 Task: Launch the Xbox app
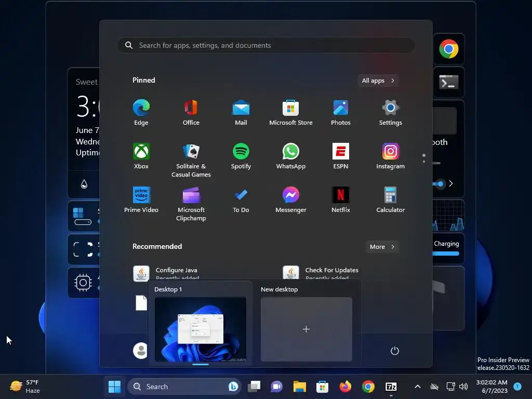click(141, 156)
